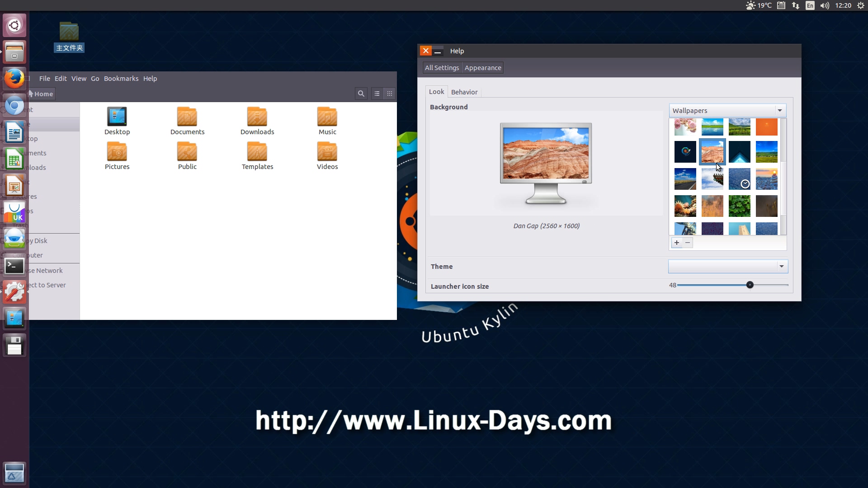Screen dimensions: 868x488
Task: Open the Templates folder in Files
Action: click(x=257, y=156)
